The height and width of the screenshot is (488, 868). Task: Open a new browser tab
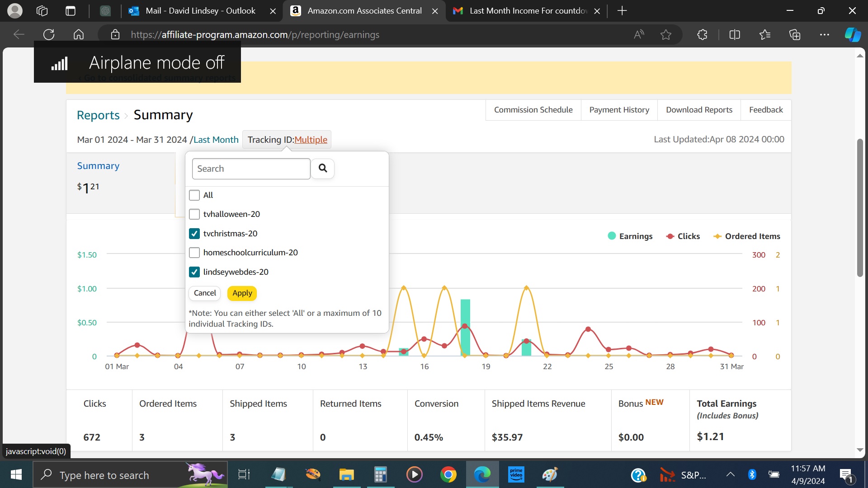(622, 10)
